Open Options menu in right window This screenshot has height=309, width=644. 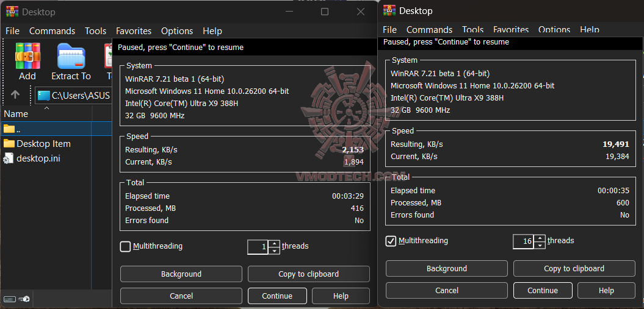554,29
